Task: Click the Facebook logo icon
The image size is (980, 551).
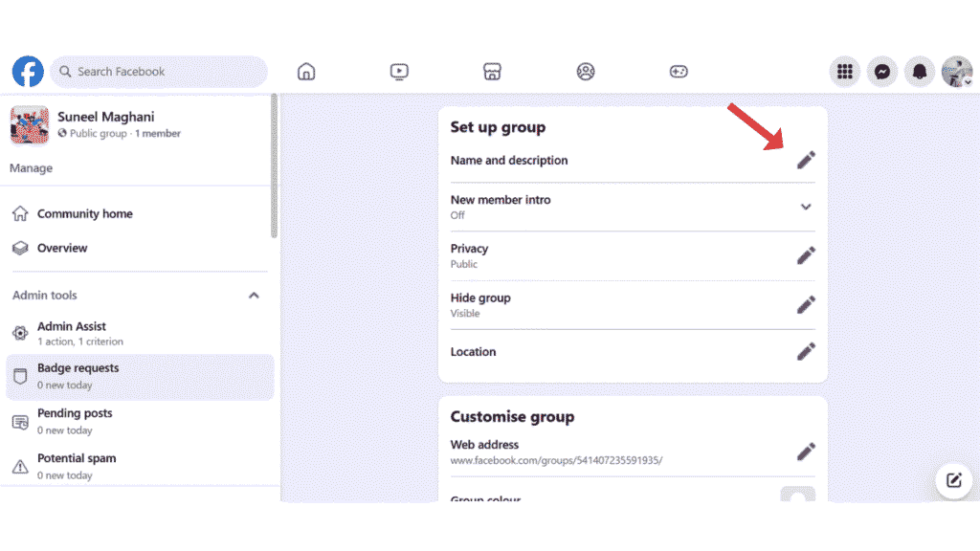Action: (28, 72)
